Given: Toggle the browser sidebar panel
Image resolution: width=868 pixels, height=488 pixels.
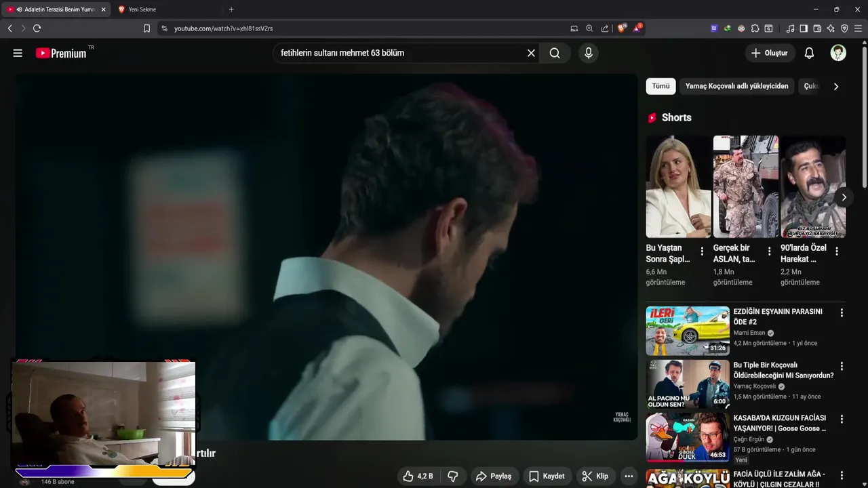Looking at the screenshot, I should click(804, 28).
